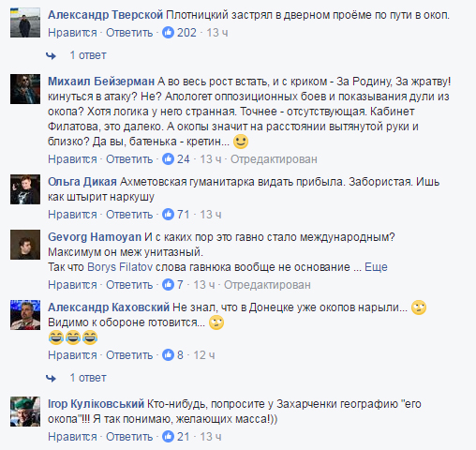Click reply arrow icon under Тверской comment
Viewport: 476px width, 450px height.
pyautogui.click(x=51, y=56)
